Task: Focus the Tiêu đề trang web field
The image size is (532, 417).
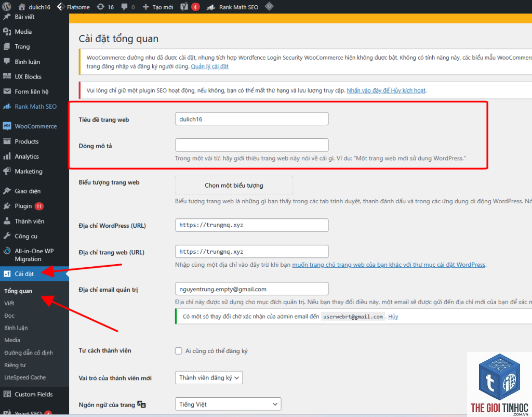Action: [x=252, y=119]
